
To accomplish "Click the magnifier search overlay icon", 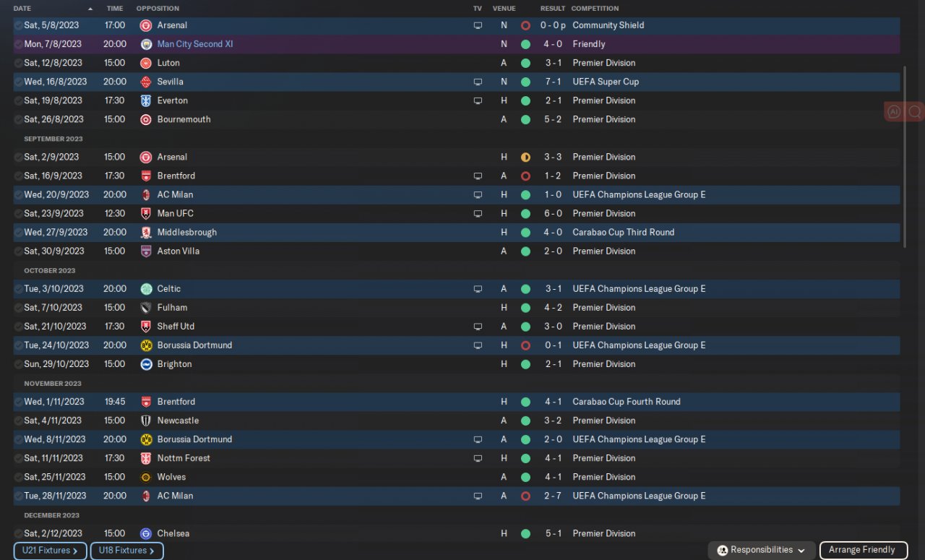I will (x=915, y=111).
